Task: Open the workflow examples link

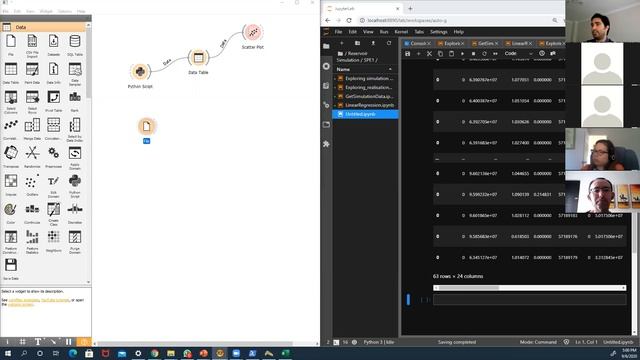Action: pyautogui.click(x=24, y=300)
